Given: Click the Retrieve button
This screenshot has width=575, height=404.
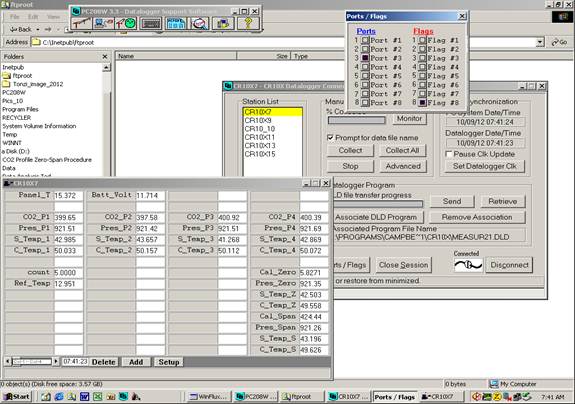Looking at the screenshot, I should pos(502,201).
